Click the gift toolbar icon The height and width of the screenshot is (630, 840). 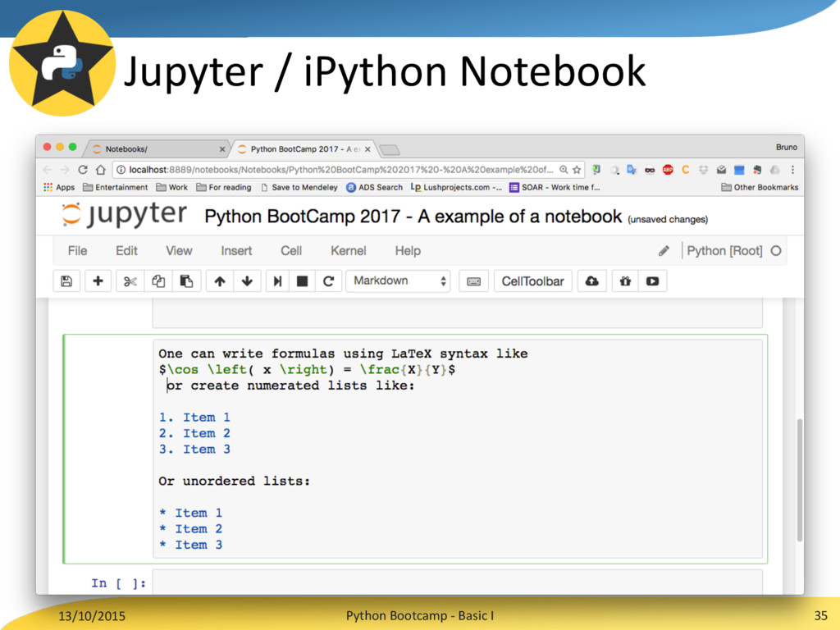[625, 281]
